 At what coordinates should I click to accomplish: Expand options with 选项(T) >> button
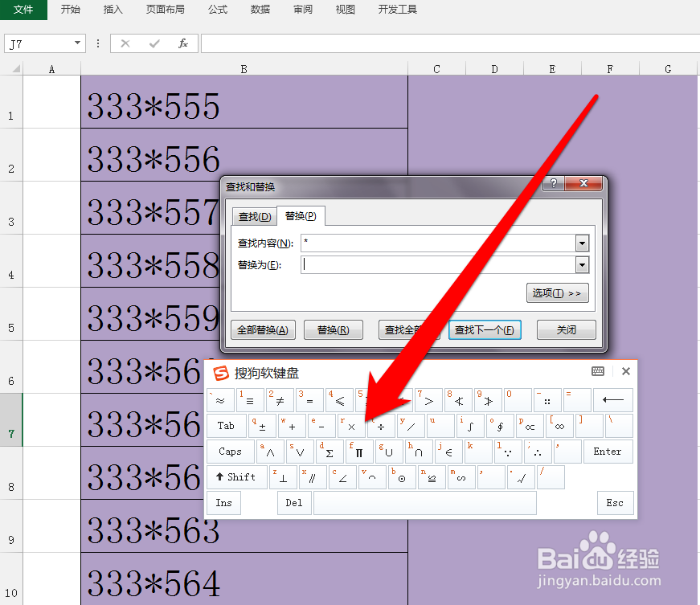point(557,293)
